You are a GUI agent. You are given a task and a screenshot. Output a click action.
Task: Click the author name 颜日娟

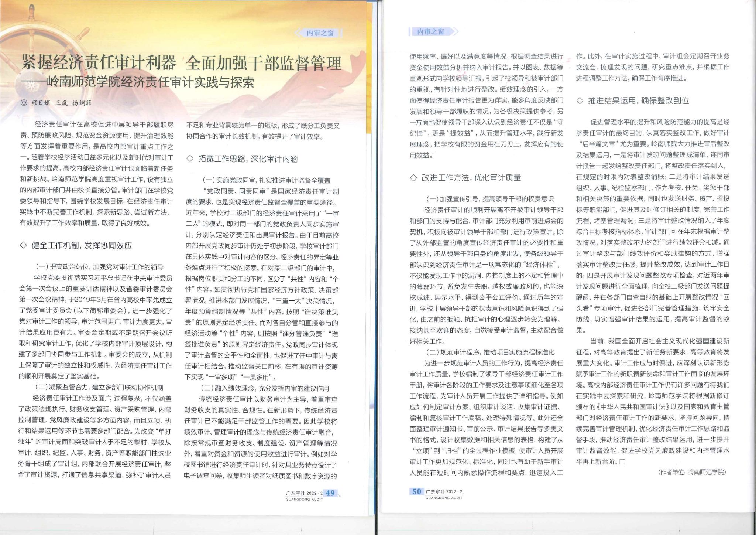point(41,103)
